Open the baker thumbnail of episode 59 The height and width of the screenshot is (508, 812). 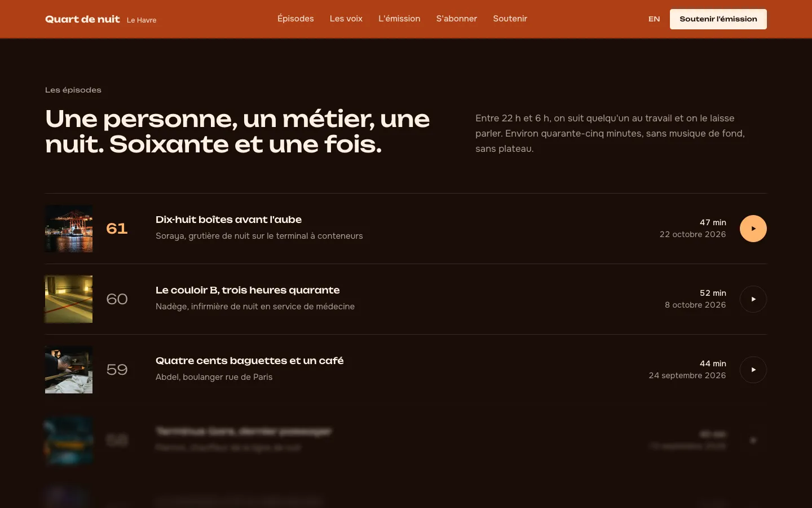[x=69, y=370]
